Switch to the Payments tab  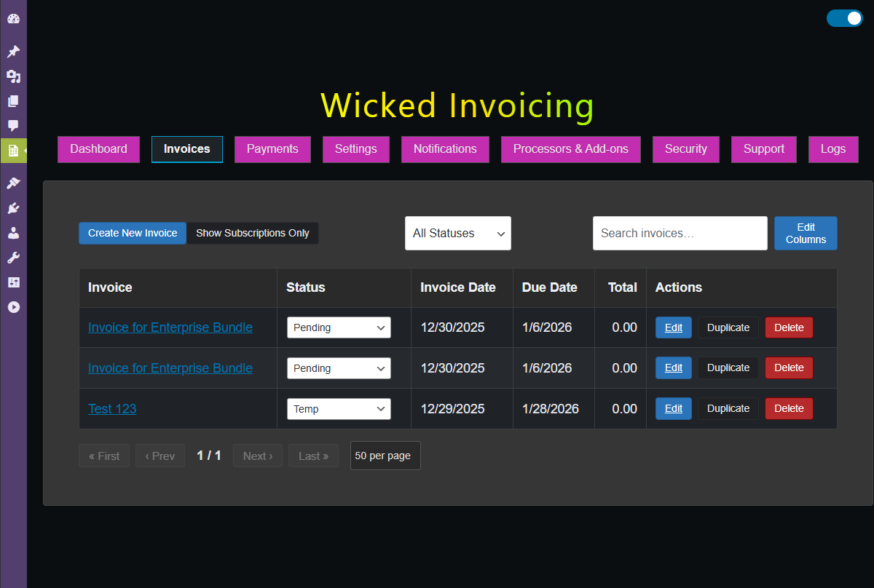tap(272, 149)
